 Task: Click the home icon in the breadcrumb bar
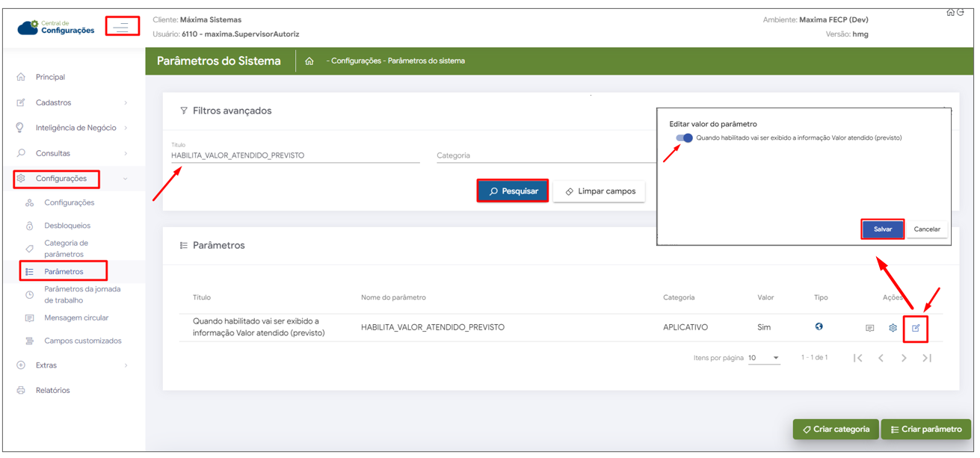pyautogui.click(x=309, y=61)
